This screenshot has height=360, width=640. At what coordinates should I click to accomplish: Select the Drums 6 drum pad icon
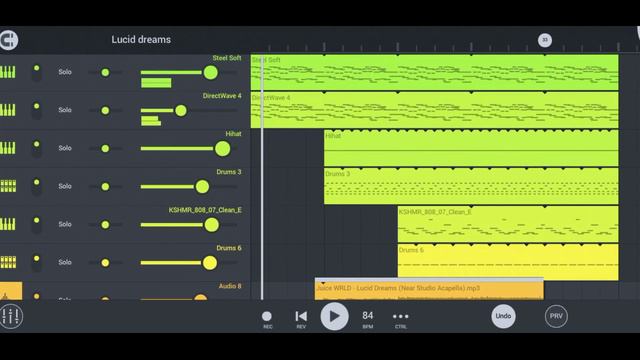[x=8, y=262]
